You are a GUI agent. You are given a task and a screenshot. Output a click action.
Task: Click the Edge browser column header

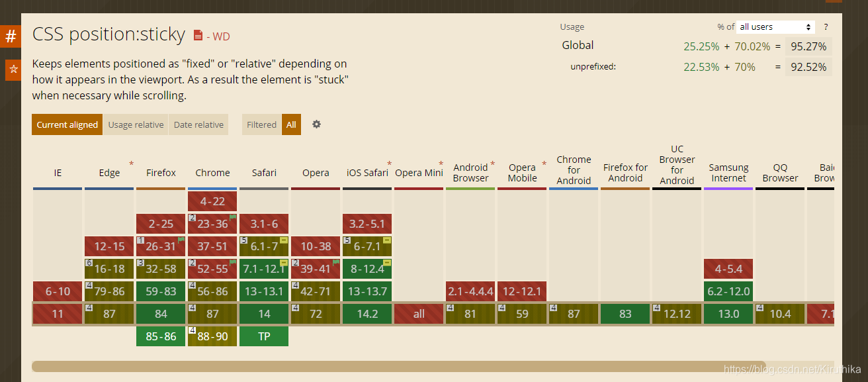tap(109, 173)
